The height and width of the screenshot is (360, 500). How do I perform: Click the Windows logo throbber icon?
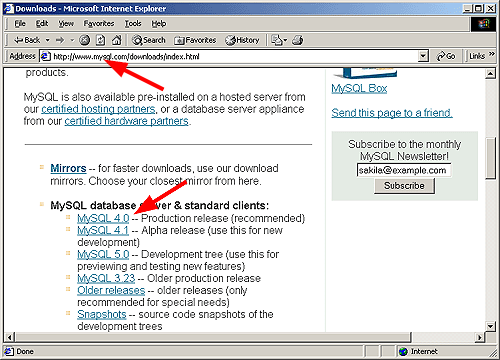[x=483, y=24]
